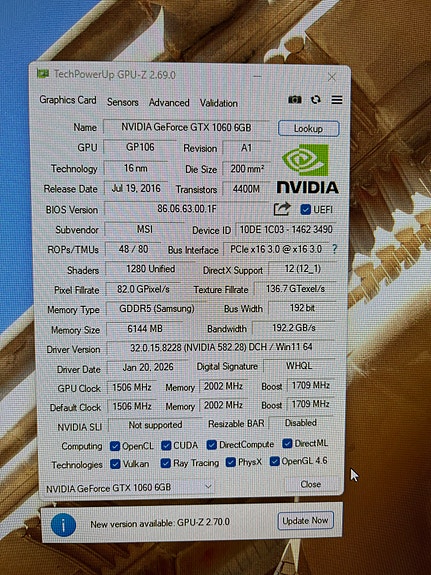431x575 pixels.
Task: Click the BIOS Version field 86.06.63.00.1F
Action: pyautogui.click(x=187, y=209)
